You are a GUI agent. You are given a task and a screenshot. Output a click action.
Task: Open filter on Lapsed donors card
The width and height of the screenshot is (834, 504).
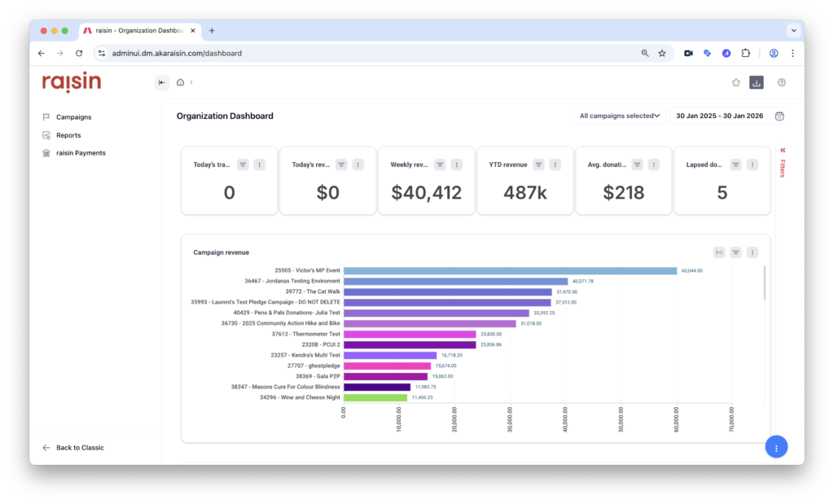click(x=735, y=164)
